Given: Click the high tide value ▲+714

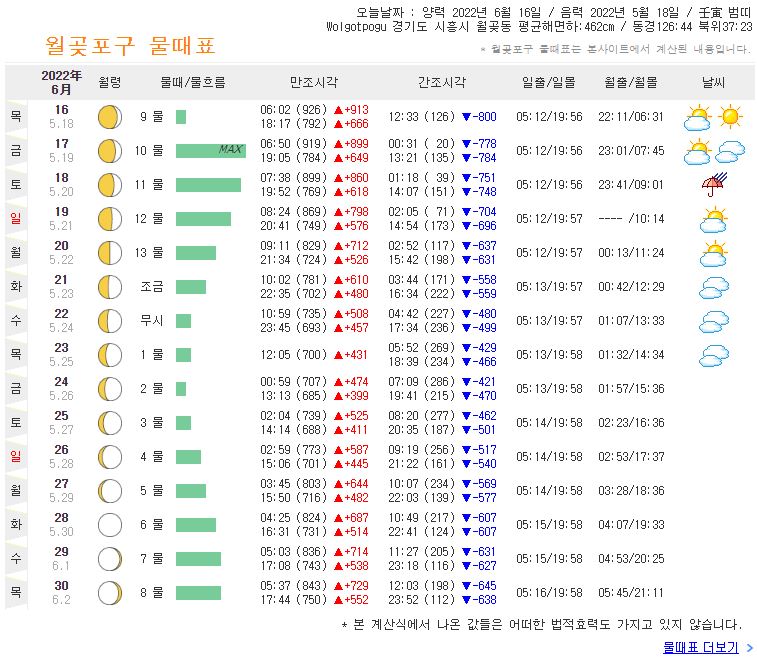Looking at the screenshot, I should point(351,551).
